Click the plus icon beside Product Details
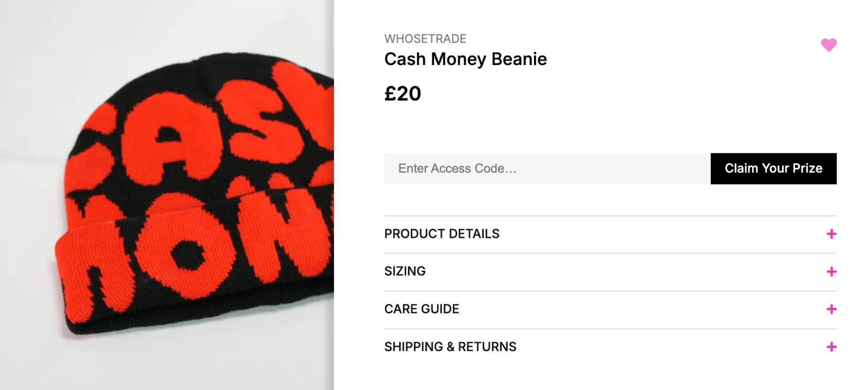The width and height of the screenshot is (868, 390). click(832, 234)
